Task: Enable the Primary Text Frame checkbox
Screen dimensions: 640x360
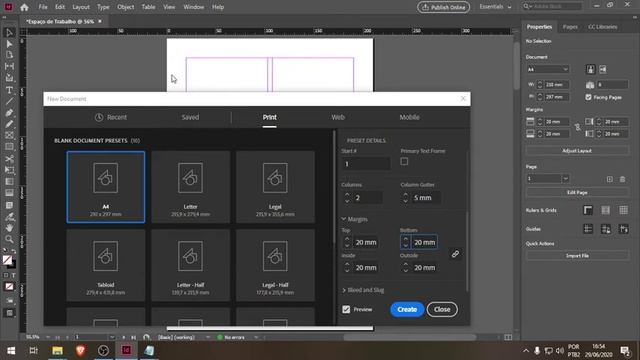Action: point(404,161)
